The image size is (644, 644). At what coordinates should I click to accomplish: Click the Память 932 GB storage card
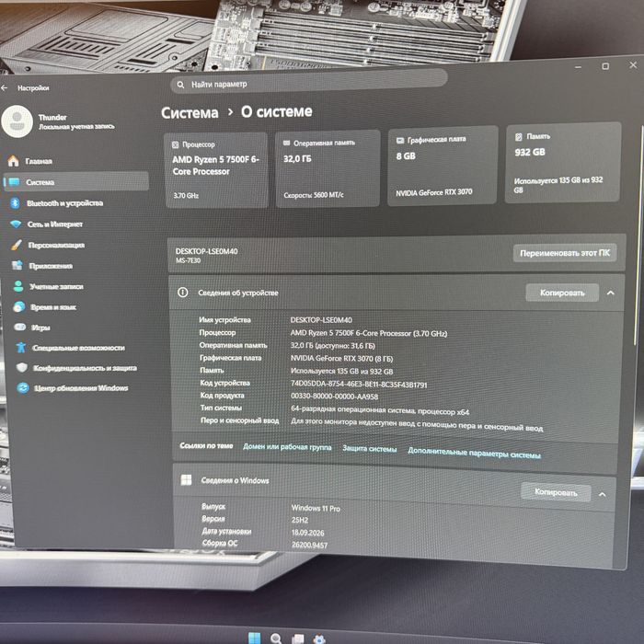(x=563, y=162)
